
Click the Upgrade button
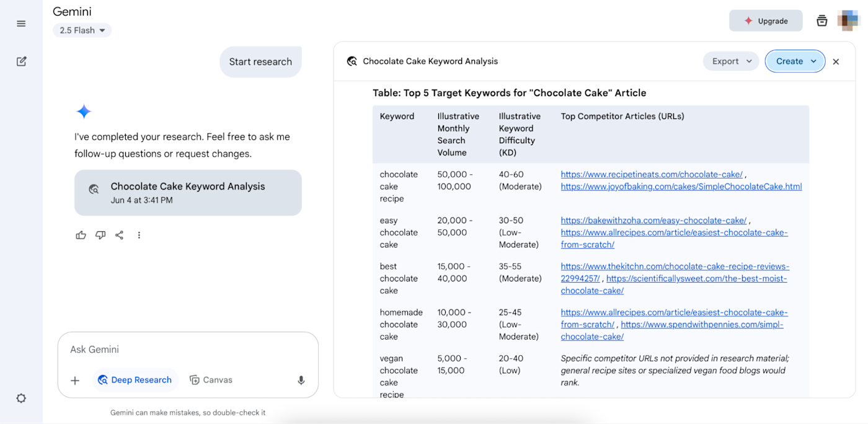point(766,20)
